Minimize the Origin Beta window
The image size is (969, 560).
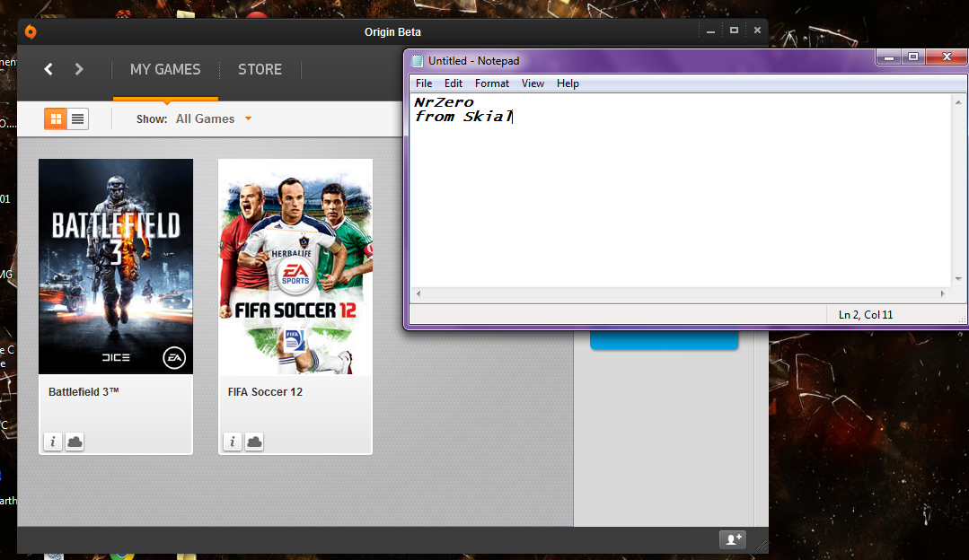[x=710, y=31]
